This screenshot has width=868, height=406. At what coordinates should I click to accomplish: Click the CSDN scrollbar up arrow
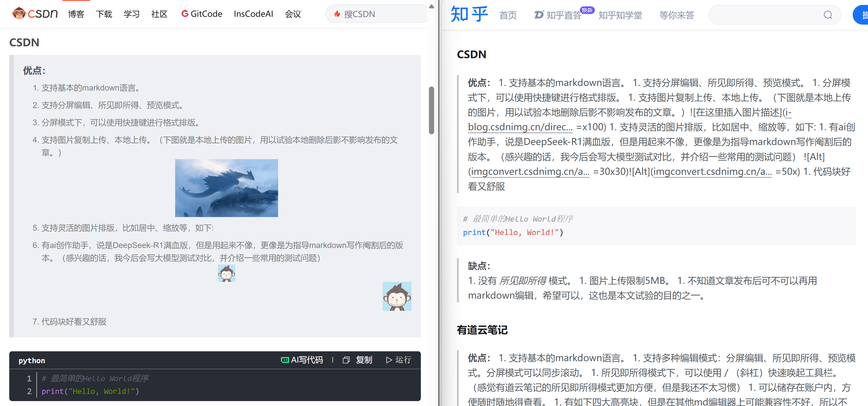[x=431, y=6]
